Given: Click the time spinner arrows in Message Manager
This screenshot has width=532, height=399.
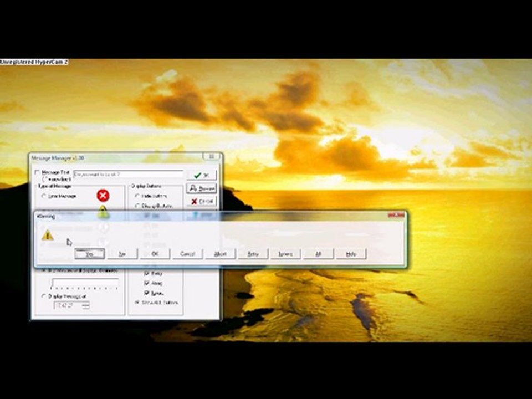Looking at the screenshot, I should [x=86, y=305].
